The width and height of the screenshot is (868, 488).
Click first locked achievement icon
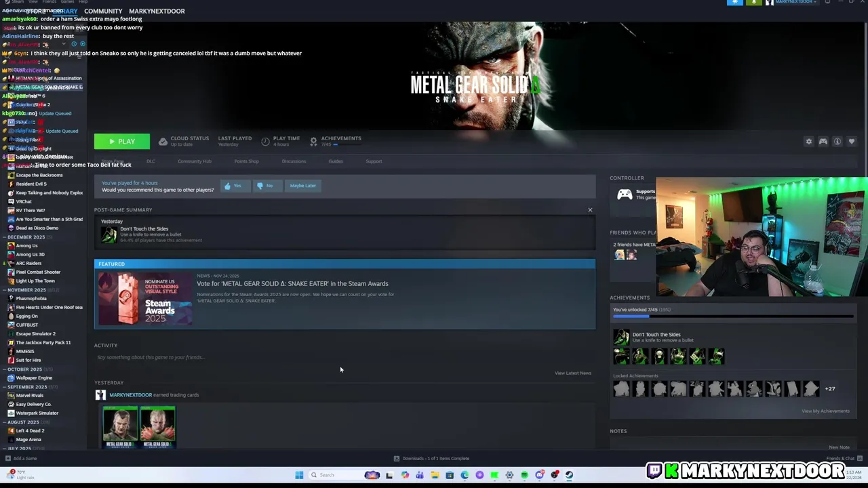coord(621,389)
